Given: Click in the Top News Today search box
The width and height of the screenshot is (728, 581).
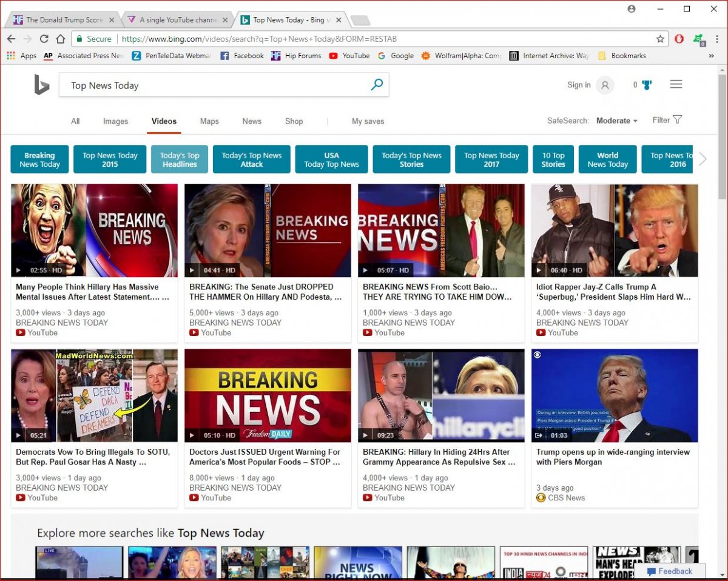Looking at the screenshot, I should 212,86.
